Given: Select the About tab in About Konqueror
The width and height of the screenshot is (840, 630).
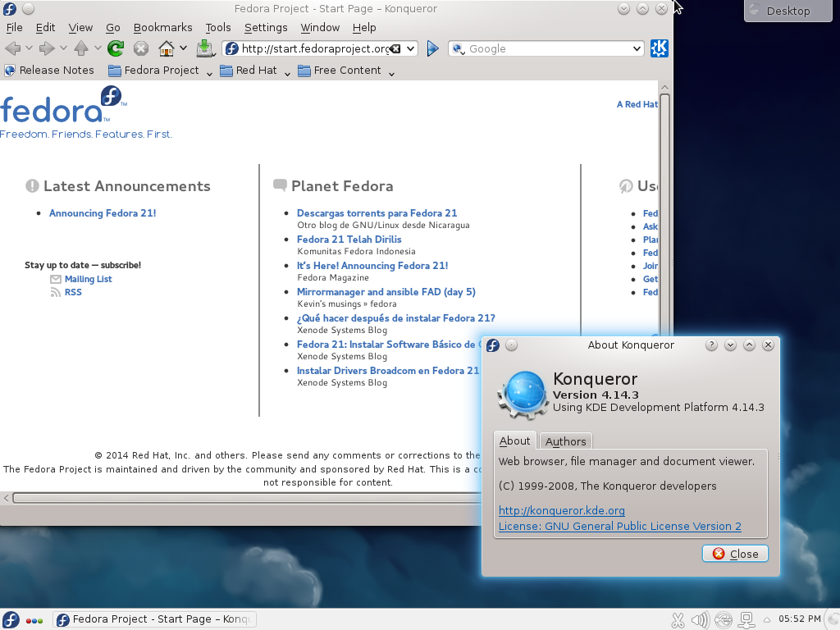Looking at the screenshot, I should point(515,441).
